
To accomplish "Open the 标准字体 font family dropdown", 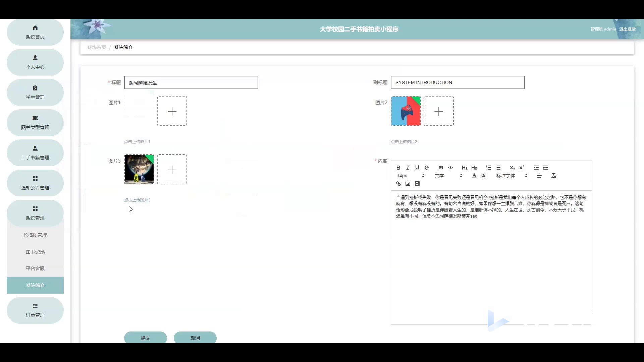I will 512,176.
